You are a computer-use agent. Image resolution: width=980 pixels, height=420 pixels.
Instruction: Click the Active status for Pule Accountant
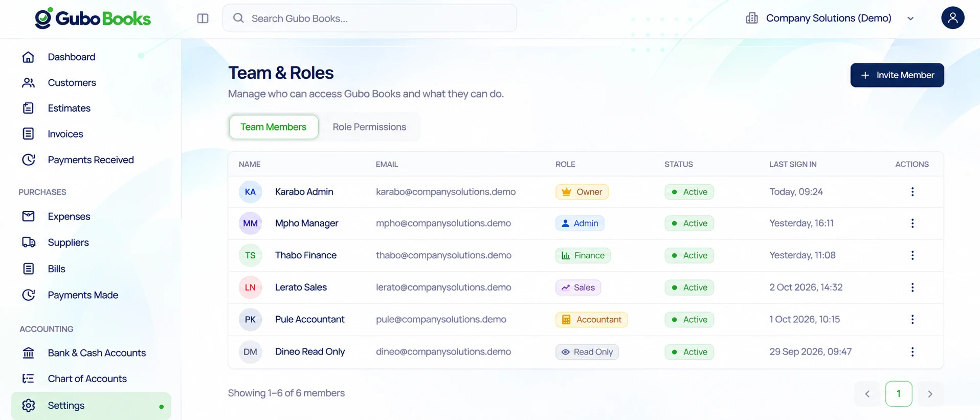(689, 319)
